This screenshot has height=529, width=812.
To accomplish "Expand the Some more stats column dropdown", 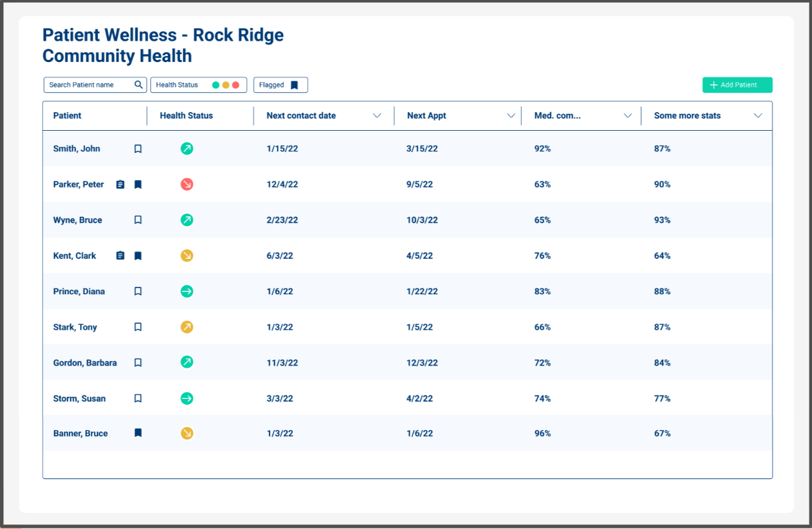I will pos(758,116).
